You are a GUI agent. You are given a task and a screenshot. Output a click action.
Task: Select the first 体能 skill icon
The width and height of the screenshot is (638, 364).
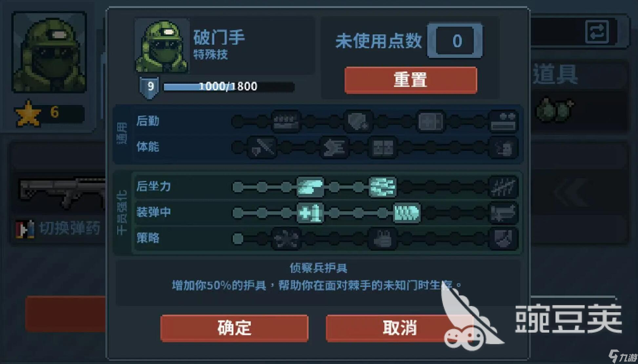coord(262,147)
